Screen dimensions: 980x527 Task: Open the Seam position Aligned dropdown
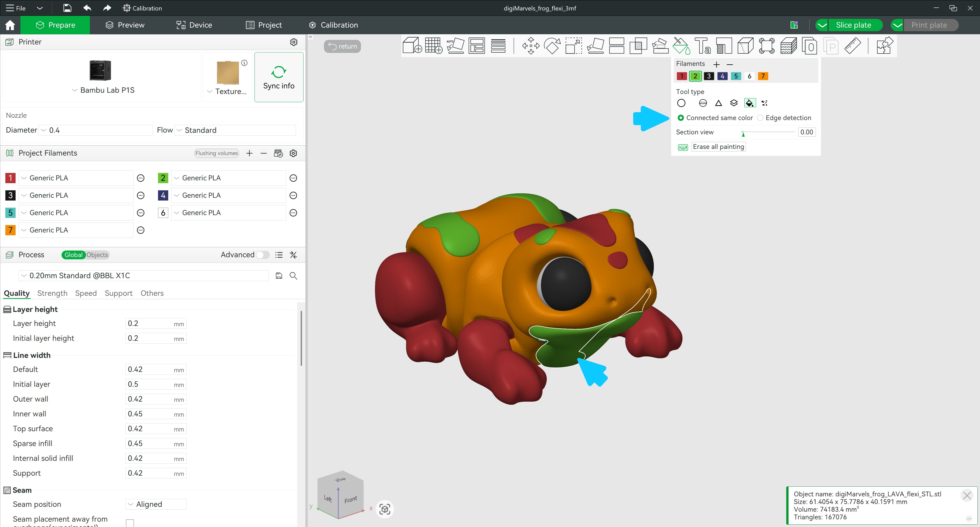156,504
